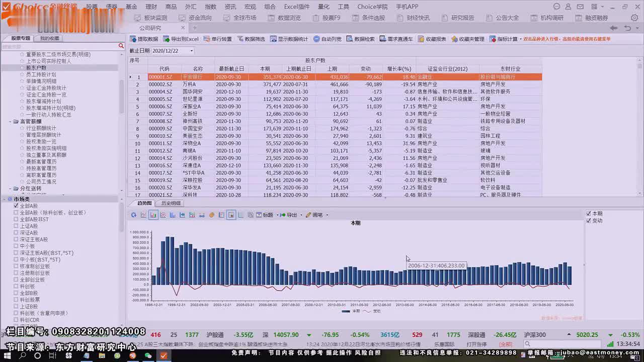The width and height of the screenshot is (644, 362).
Task: Check the 上证A股 checkbox
Action: tap(16, 226)
